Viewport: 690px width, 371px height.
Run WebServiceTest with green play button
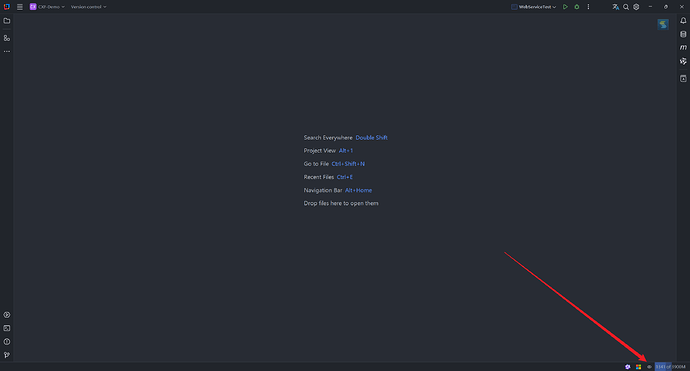pyautogui.click(x=565, y=7)
